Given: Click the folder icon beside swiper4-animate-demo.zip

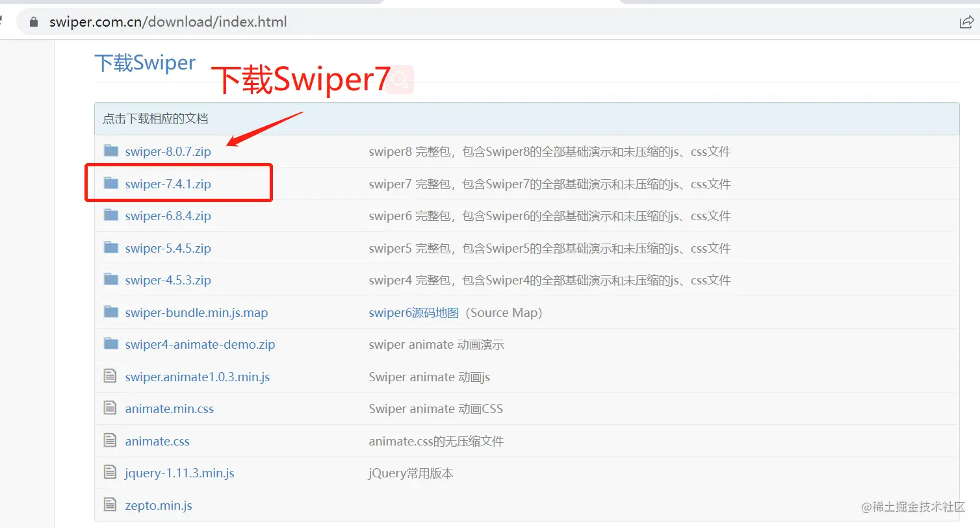Looking at the screenshot, I should coord(111,344).
